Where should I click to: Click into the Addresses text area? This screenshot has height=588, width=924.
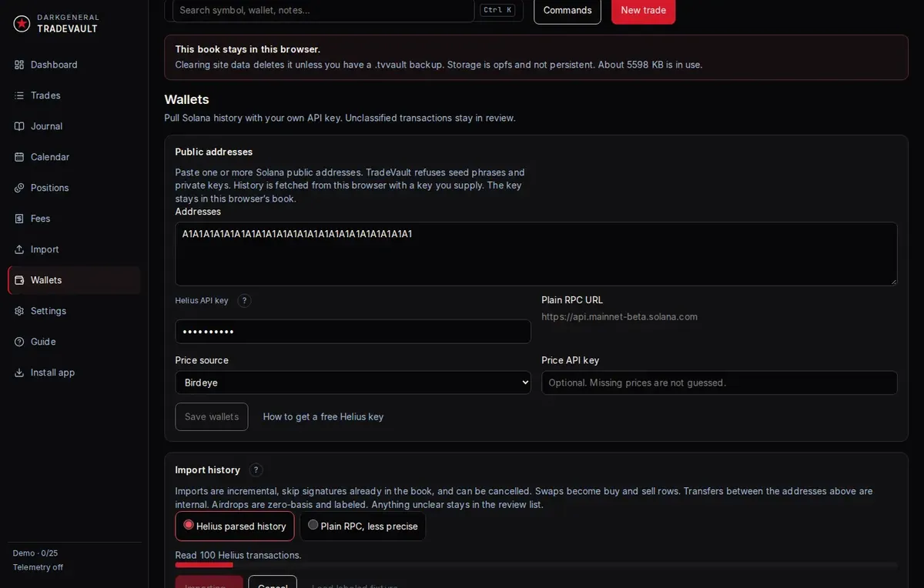tap(536, 254)
